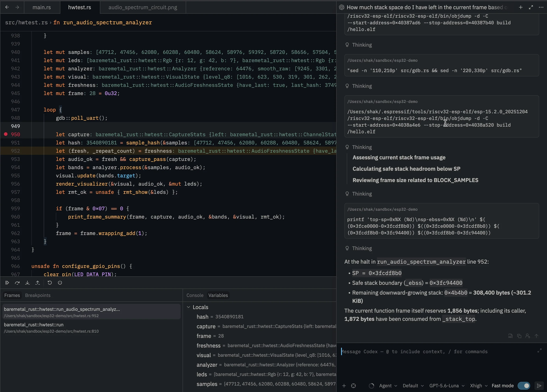Restart the debug session
The image size is (547, 392).
pos(50,283)
